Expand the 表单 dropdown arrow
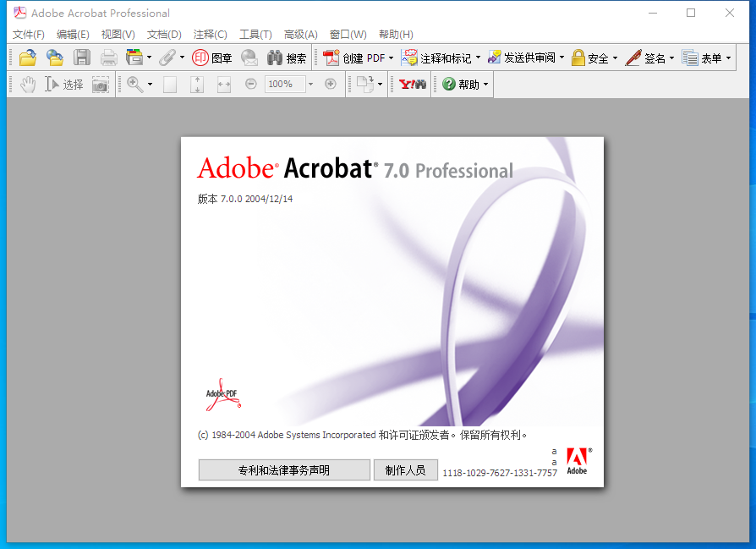Screen dimensions: 756x549 coord(729,58)
